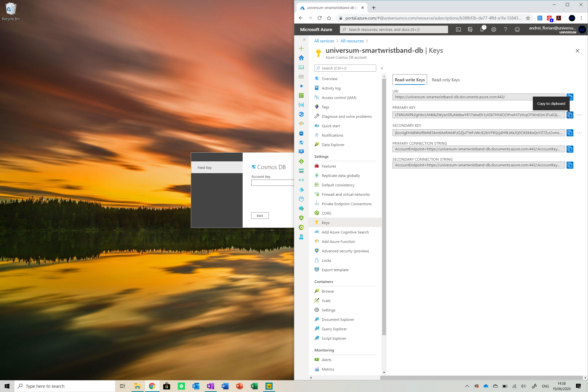Viewport: 588px width, 392px height.
Task: Click create a resource plus icon
Action: click(x=301, y=48)
